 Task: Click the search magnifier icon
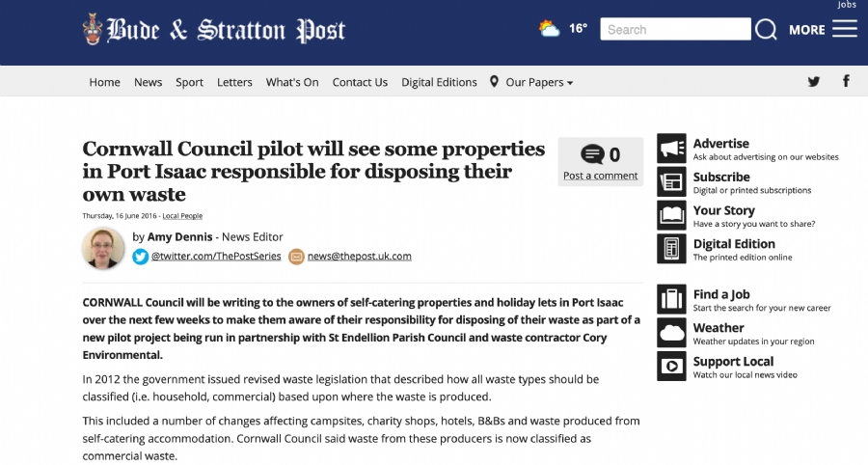[766, 29]
